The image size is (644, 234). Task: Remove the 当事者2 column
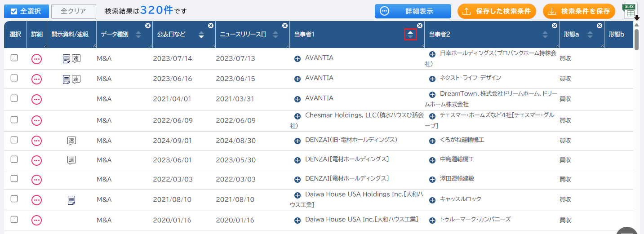tap(555, 26)
